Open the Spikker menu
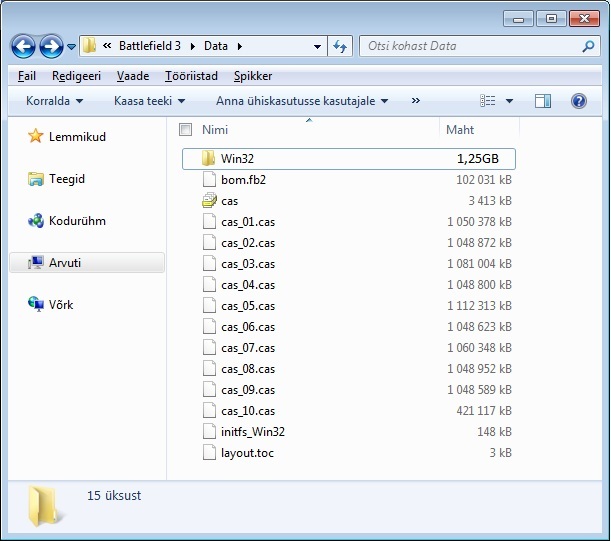 click(253, 76)
